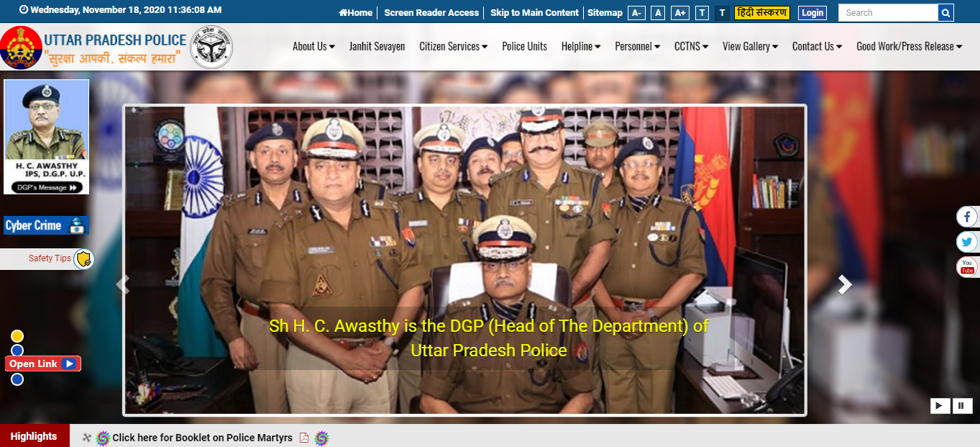
Task: Select the yellow slide indicator dot
Action: (x=17, y=336)
